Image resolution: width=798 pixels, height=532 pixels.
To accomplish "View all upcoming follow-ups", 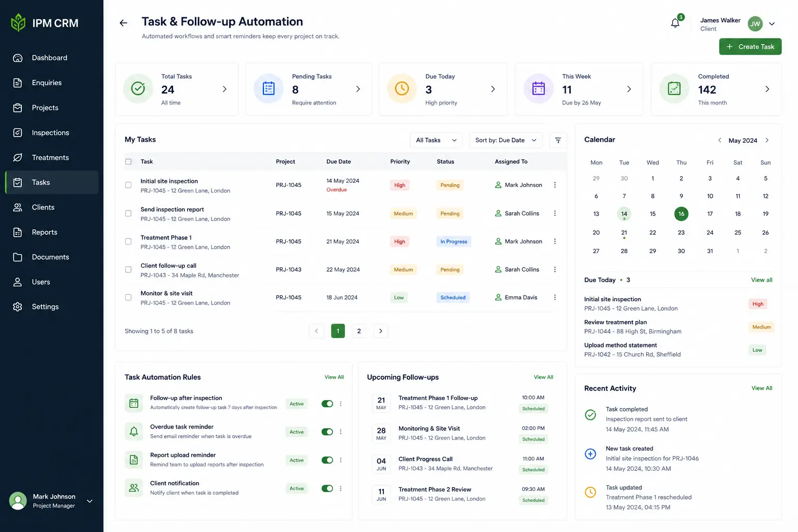I will (543, 377).
